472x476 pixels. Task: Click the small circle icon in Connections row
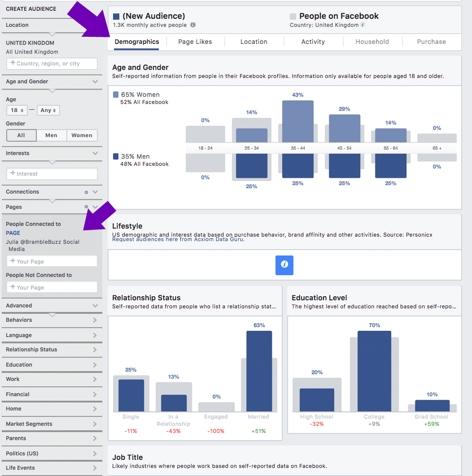pos(86,192)
